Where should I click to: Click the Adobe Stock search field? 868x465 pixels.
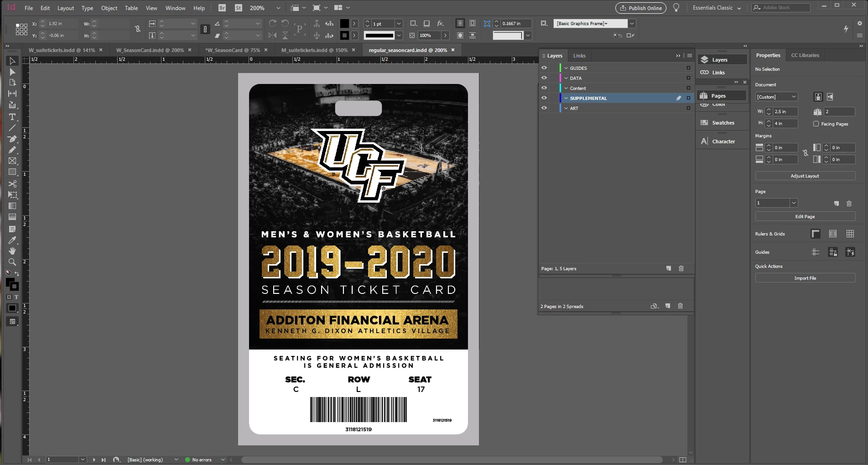tap(781, 8)
